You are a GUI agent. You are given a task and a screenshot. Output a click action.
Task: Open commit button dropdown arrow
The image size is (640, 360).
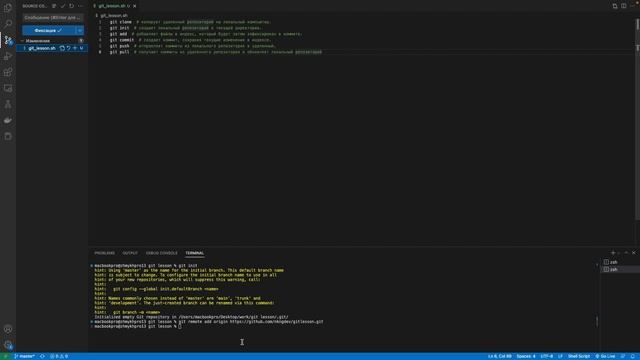[x=80, y=31]
